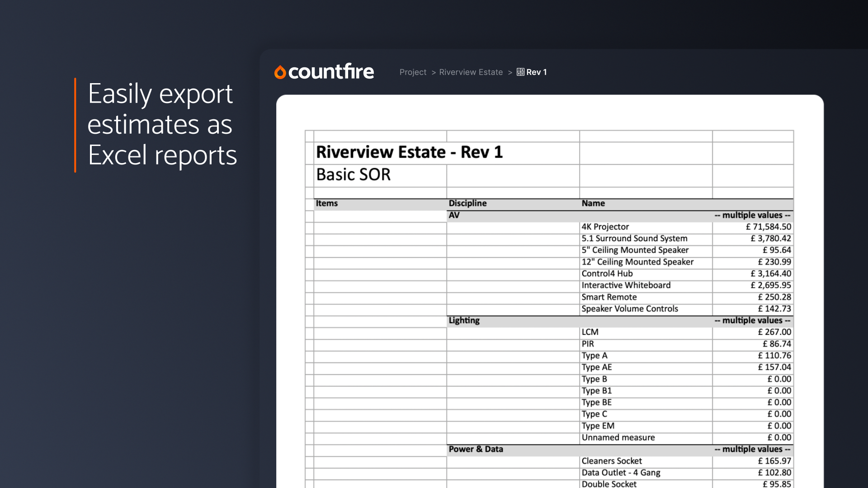Screen dimensions: 868x488
Task: Select the Smart Remote item
Action: 609,297
